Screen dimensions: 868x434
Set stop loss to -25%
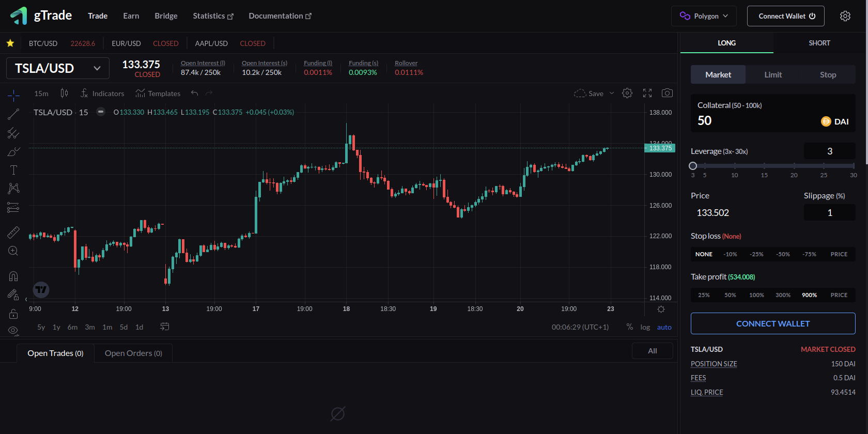[757, 254]
